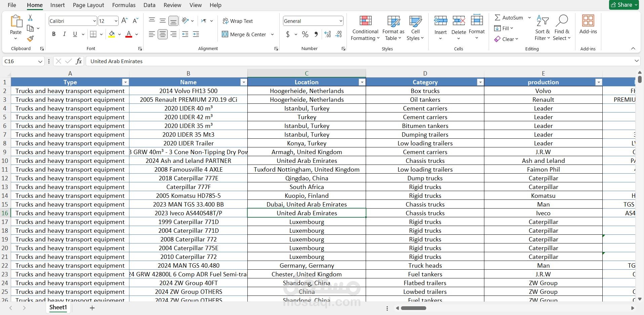Switch to the Review tab
The height and width of the screenshot is (315, 644).
point(172,5)
